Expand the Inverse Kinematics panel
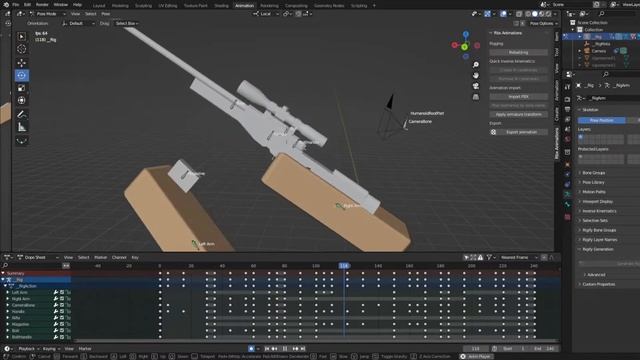The width and height of the screenshot is (640, 360). pyautogui.click(x=580, y=211)
